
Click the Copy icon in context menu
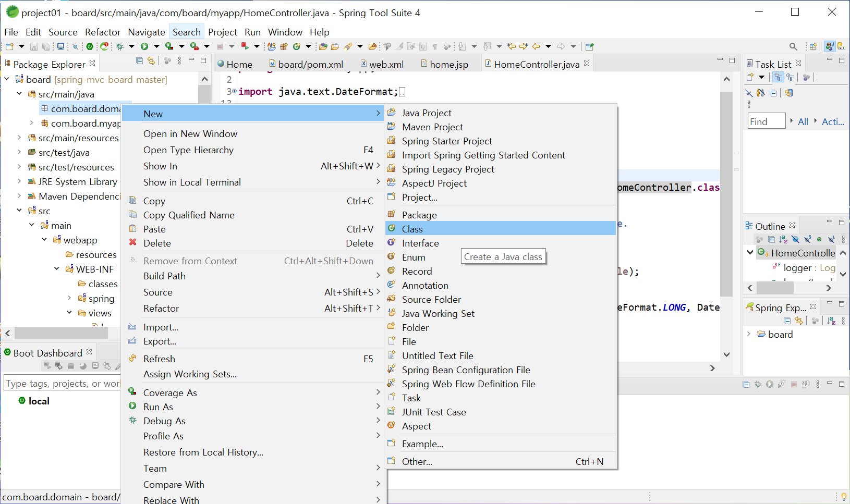coord(133,200)
